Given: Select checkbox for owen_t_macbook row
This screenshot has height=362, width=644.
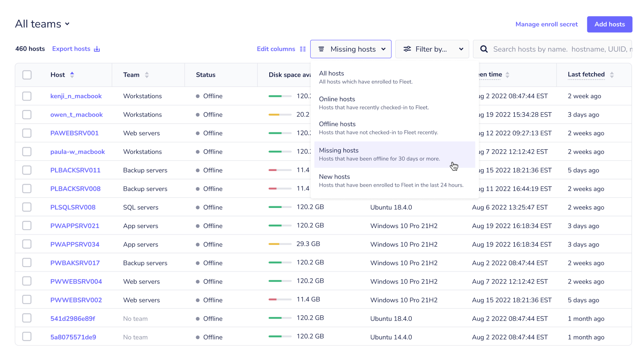Looking at the screenshot, I should [27, 115].
